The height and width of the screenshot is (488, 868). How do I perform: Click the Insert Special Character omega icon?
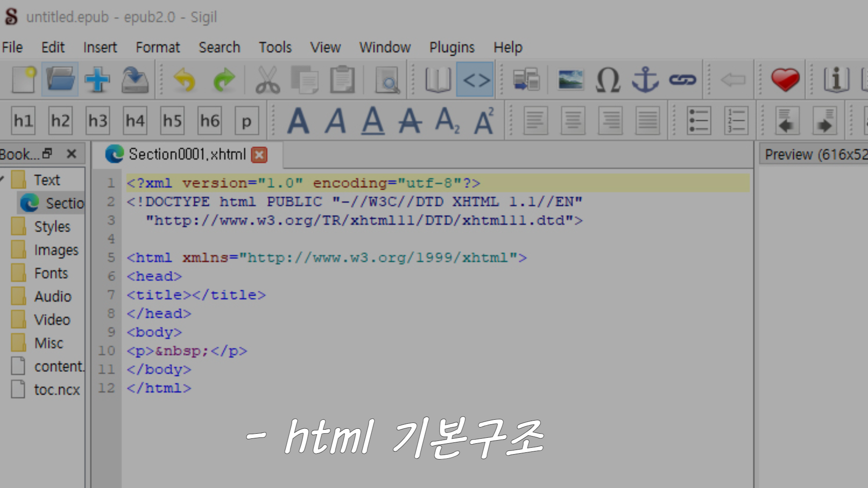coord(608,80)
